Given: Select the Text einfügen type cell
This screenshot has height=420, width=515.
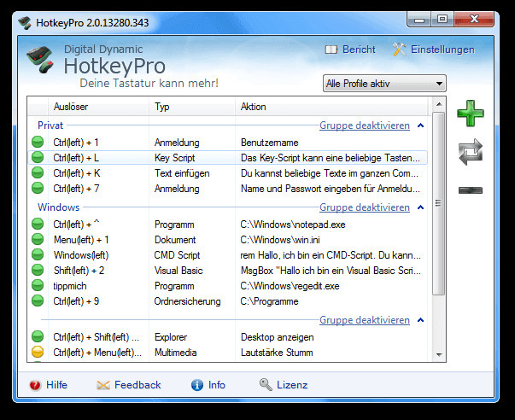Looking at the screenshot, I should 182,173.
